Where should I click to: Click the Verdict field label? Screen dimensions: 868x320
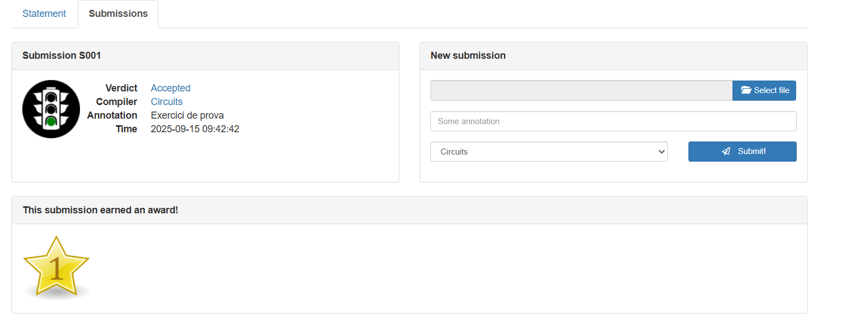tap(121, 88)
